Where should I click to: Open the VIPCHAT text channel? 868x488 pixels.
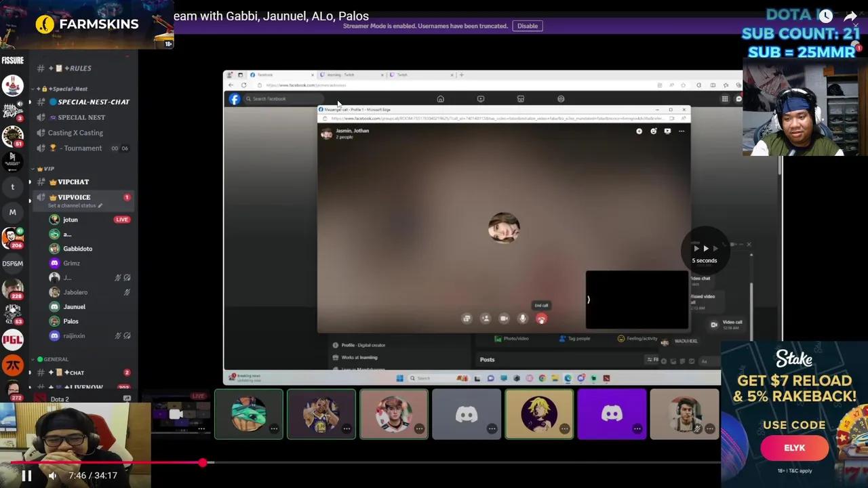click(73, 182)
